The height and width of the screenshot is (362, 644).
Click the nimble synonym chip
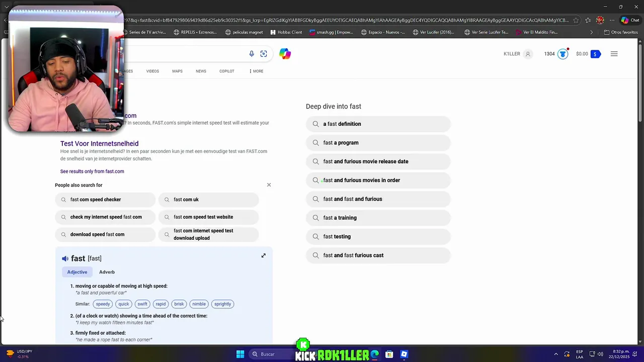tap(199, 304)
